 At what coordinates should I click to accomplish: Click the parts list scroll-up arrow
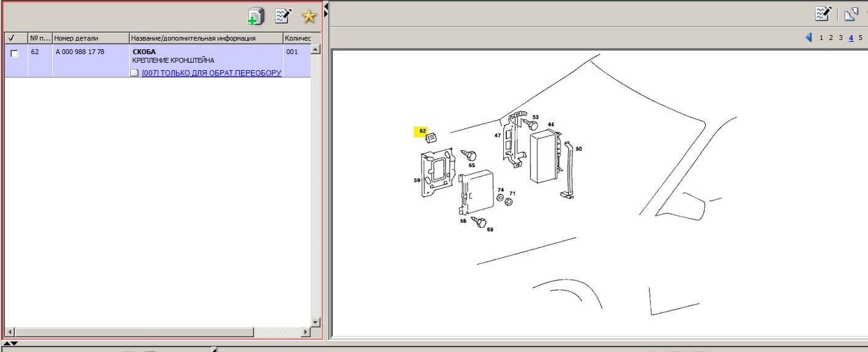coord(316,49)
